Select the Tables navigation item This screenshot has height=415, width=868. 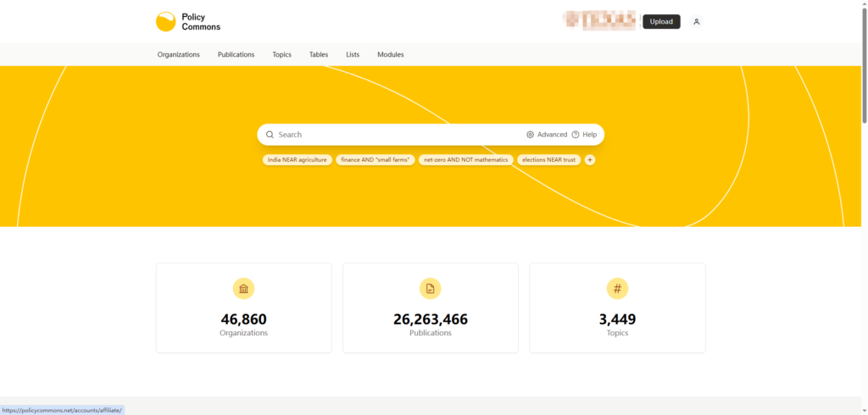coord(319,54)
